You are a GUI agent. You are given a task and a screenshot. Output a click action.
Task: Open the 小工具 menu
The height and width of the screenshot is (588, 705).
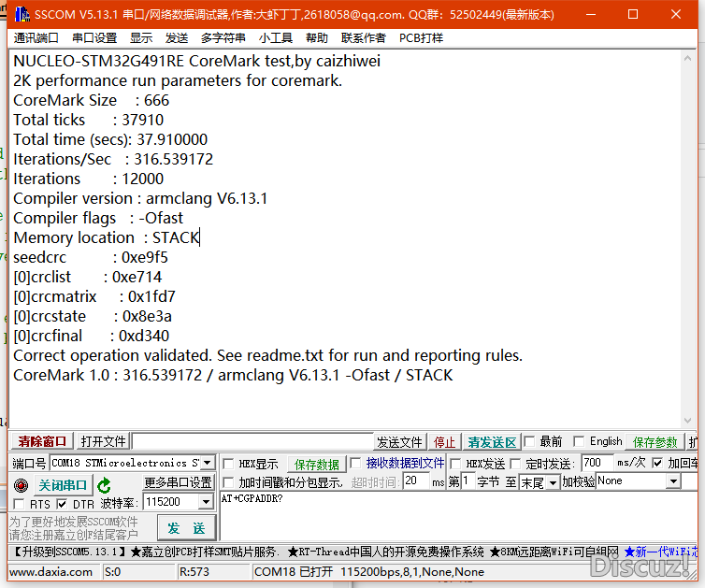pyautogui.click(x=276, y=38)
